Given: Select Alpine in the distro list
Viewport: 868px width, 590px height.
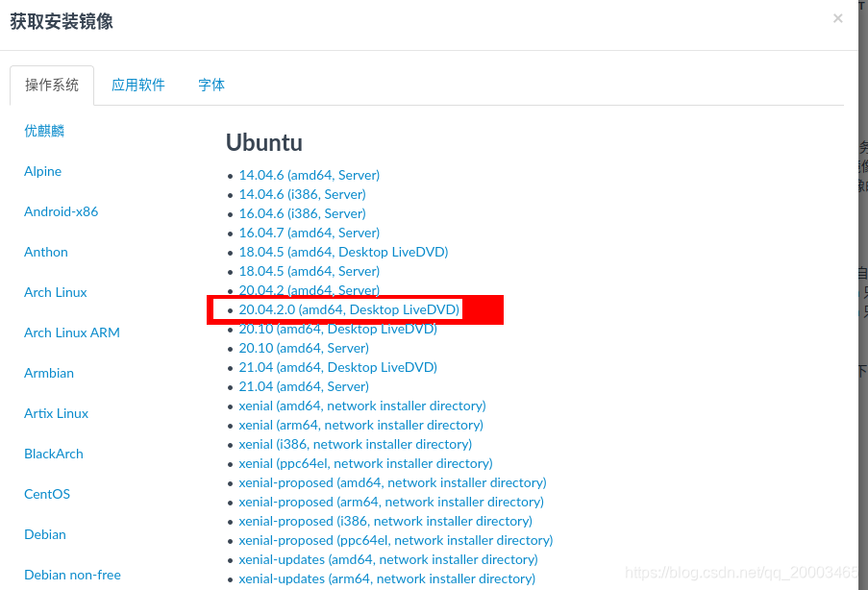Looking at the screenshot, I should coord(42,171).
